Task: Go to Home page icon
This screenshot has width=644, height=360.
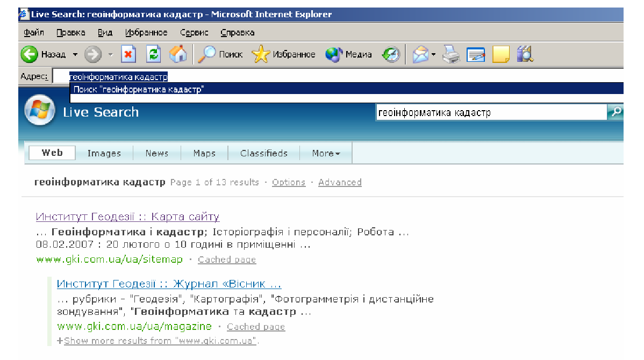Action: coord(178,54)
